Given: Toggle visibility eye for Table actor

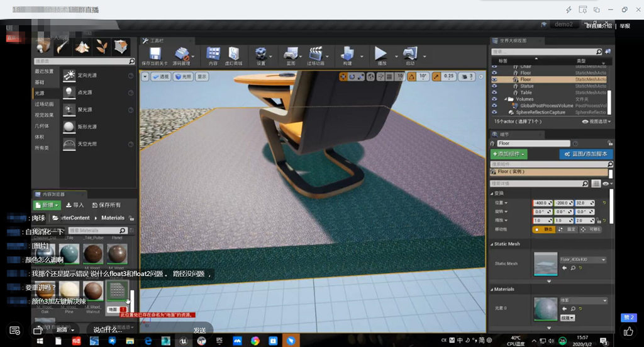Looking at the screenshot, I should pos(494,93).
